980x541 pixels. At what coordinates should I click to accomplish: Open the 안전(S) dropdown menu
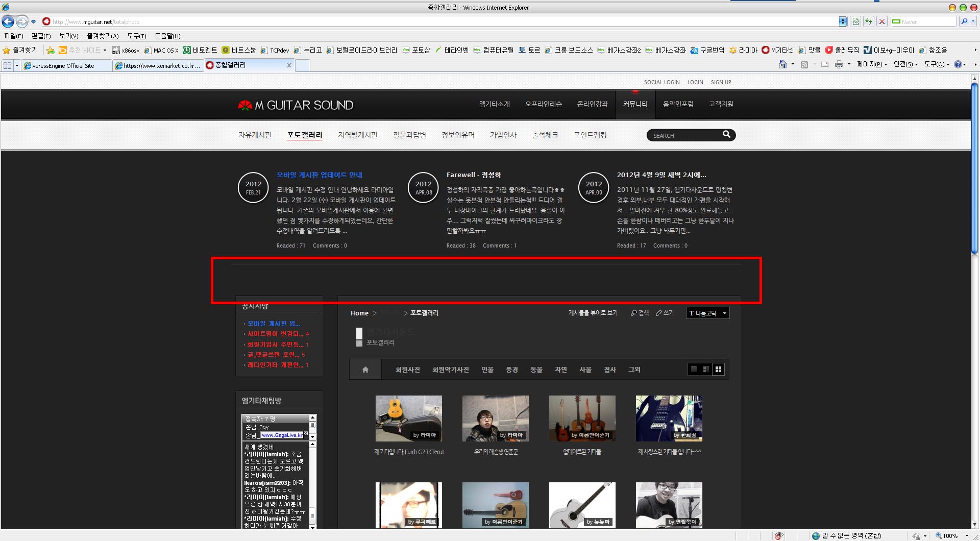coord(905,64)
